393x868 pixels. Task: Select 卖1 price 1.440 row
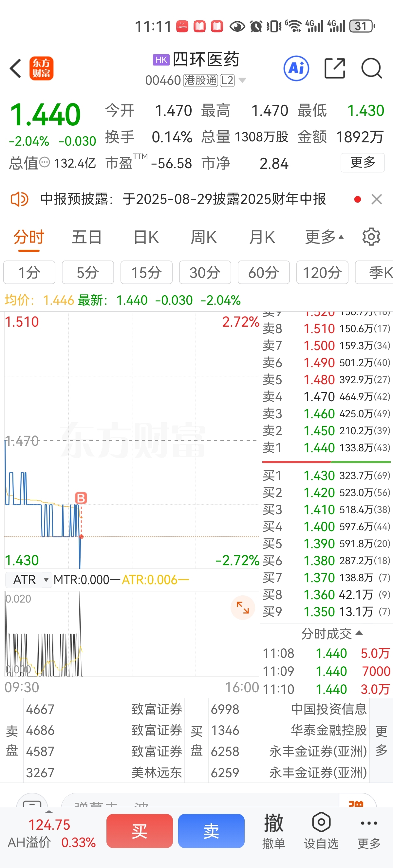(326, 448)
